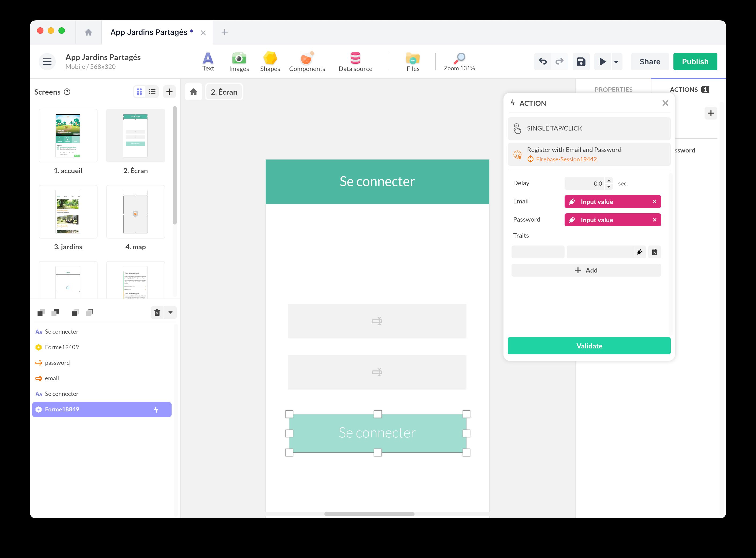Viewport: 756px width, 558px height.
Task: Switch Screens panel to grid view
Action: pos(139,92)
